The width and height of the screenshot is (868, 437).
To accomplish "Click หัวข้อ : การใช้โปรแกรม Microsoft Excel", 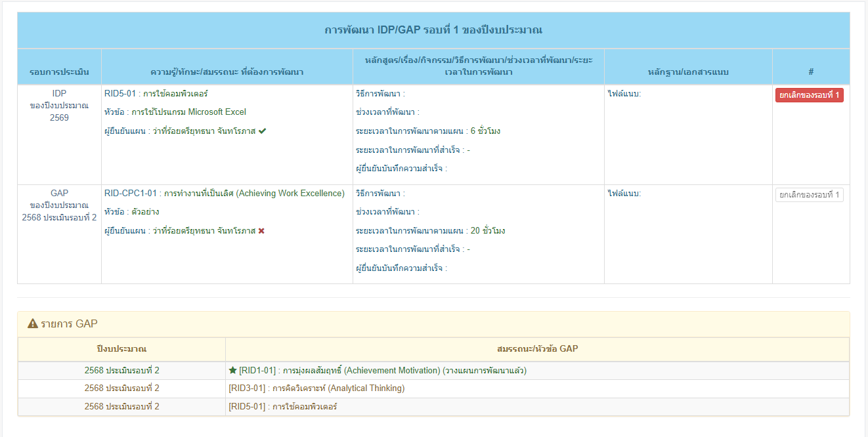I will (x=175, y=112).
